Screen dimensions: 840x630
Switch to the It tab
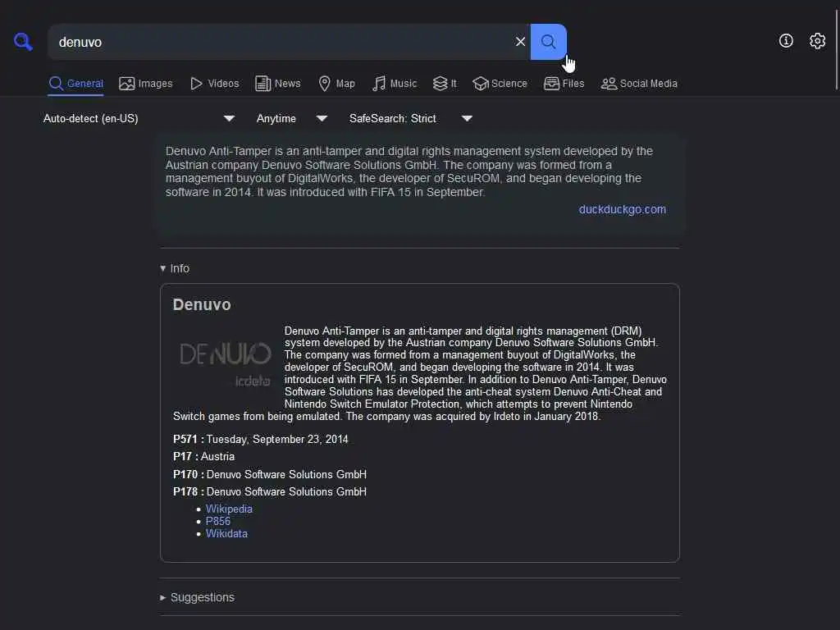(x=445, y=84)
